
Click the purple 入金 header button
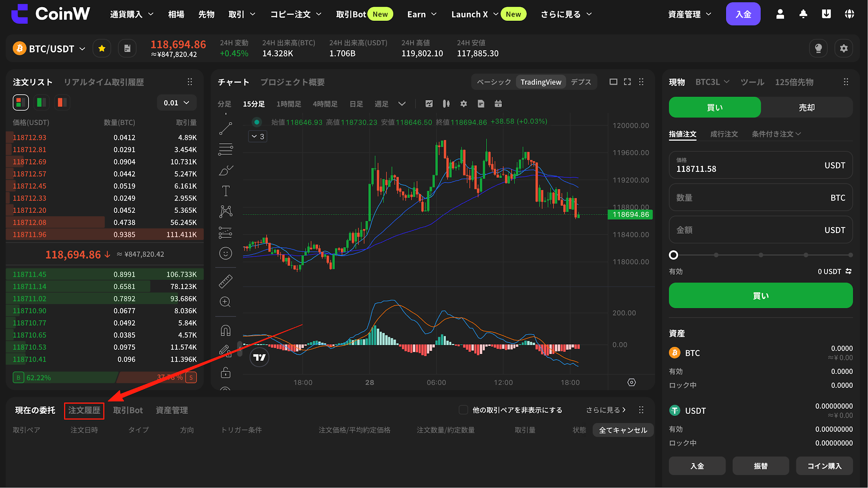coord(743,14)
